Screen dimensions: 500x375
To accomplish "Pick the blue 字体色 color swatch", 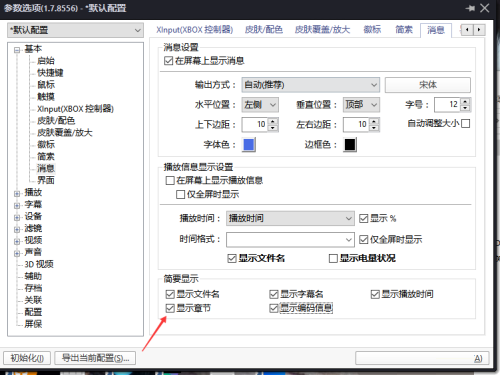I will (x=249, y=145).
